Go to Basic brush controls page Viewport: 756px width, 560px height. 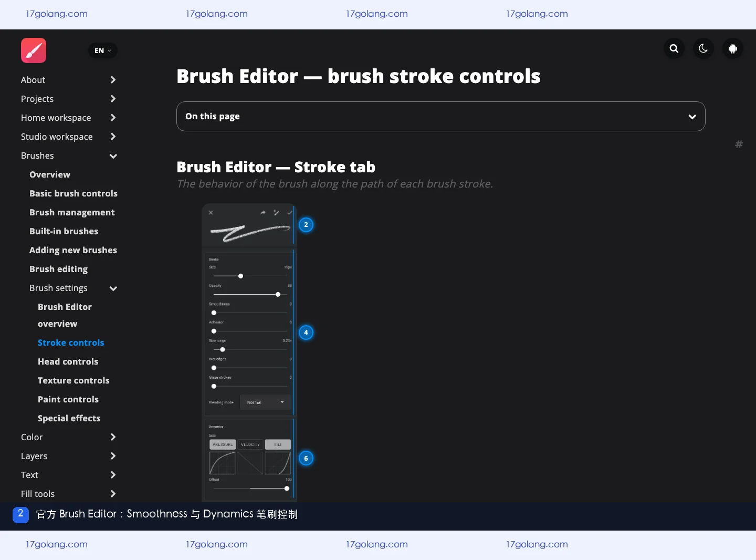click(73, 193)
